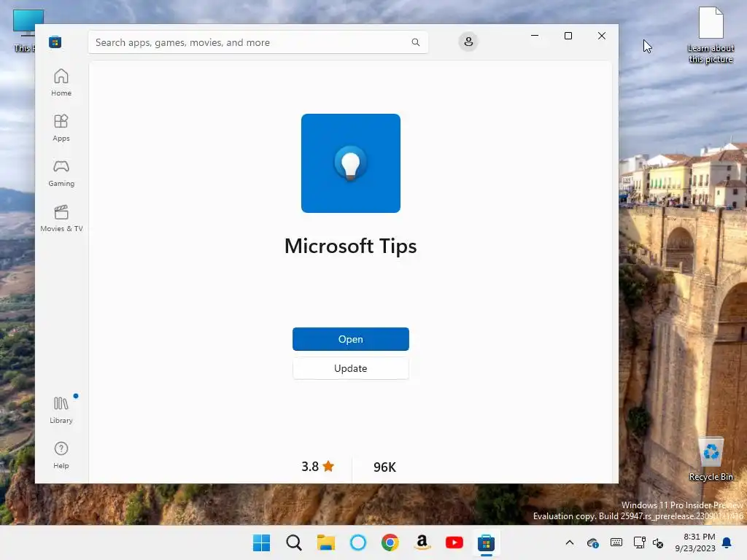This screenshot has height=560, width=747.
Task: Open Amazon from taskbar
Action: pyautogui.click(x=422, y=542)
